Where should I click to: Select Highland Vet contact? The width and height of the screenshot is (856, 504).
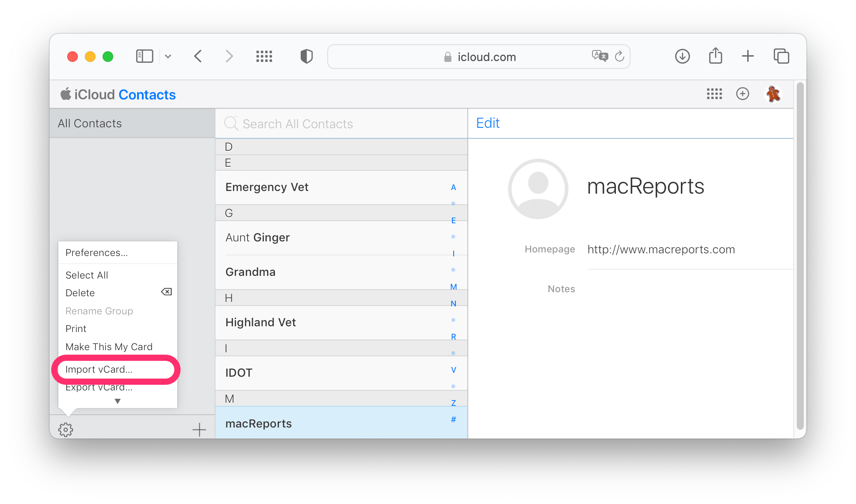pyautogui.click(x=341, y=323)
